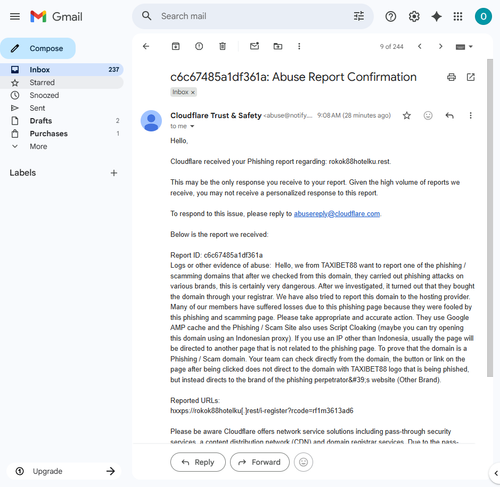Delete this email with trash icon
Viewport: 500px width, 487px height.
tap(222, 46)
